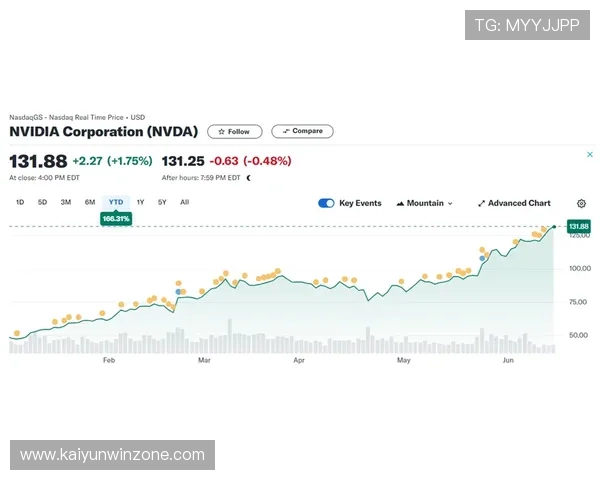Click the Feb label on the time axis
The height and width of the screenshot is (480, 600).
tap(109, 360)
